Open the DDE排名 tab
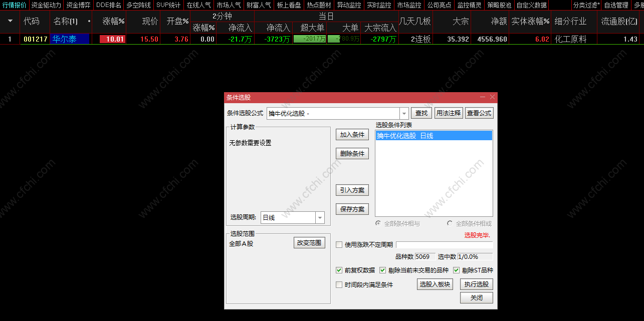This screenshot has height=321, width=644. 108,5
